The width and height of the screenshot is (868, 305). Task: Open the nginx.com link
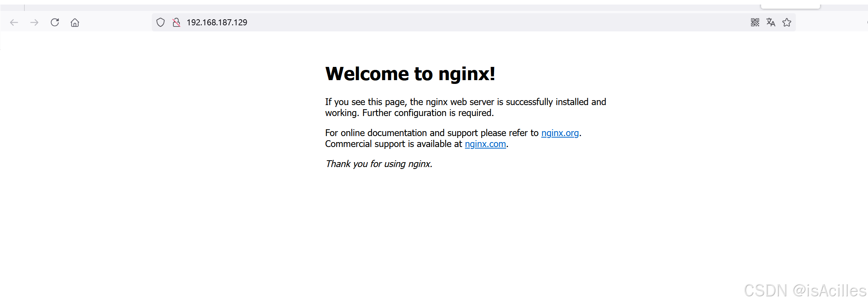[485, 144]
